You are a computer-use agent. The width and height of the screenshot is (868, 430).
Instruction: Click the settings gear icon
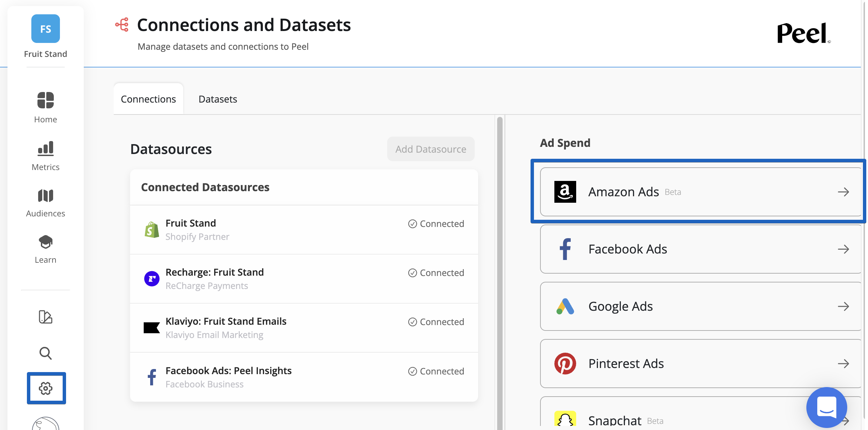(x=46, y=388)
